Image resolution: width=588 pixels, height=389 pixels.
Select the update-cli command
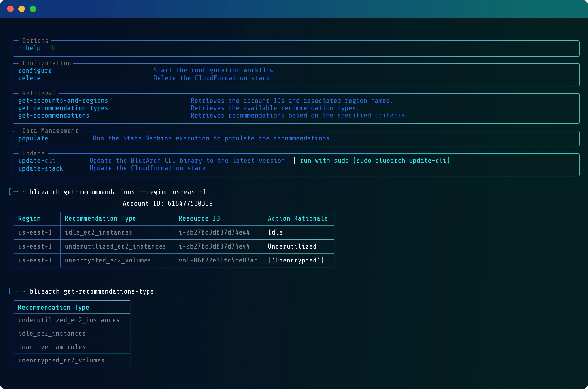coord(37,160)
